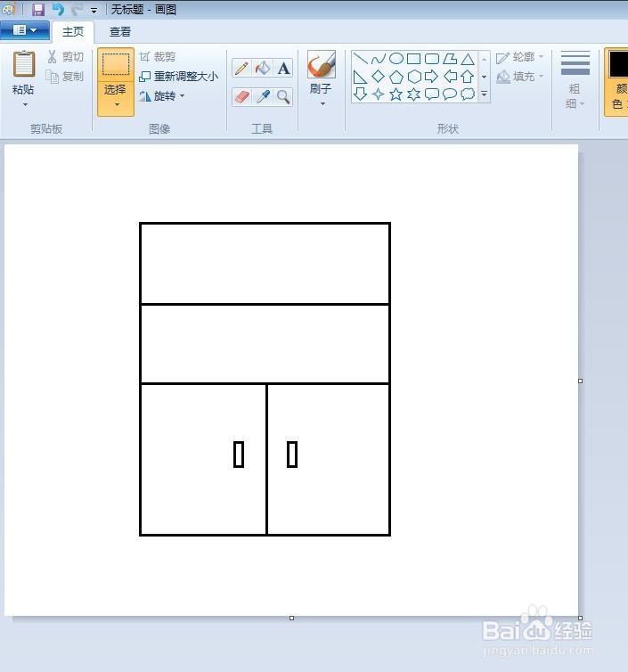Viewport: 628px width, 672px height.
Task: Select the Up arrow shape
Action: [x=468, y=77]
